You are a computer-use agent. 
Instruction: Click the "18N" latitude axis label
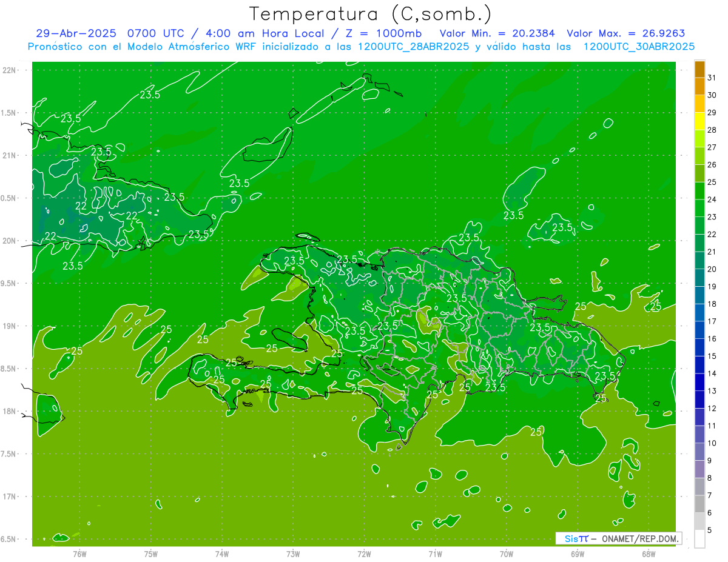(10, 412)
